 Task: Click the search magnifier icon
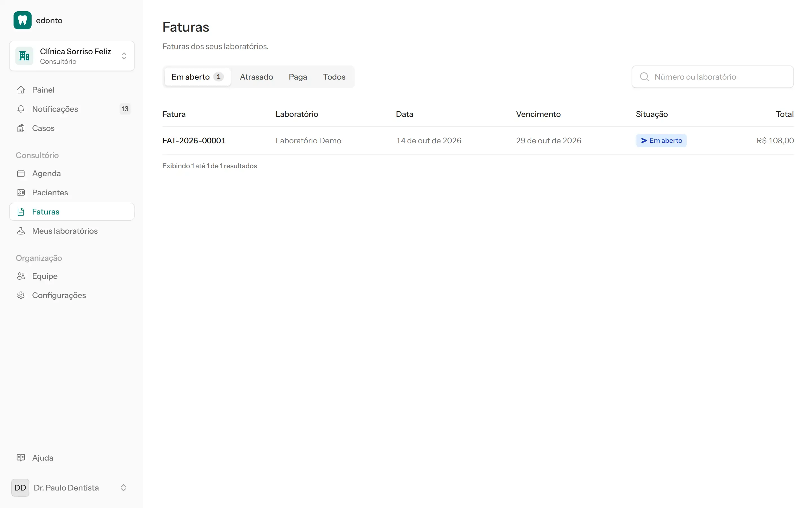[644, 77]
